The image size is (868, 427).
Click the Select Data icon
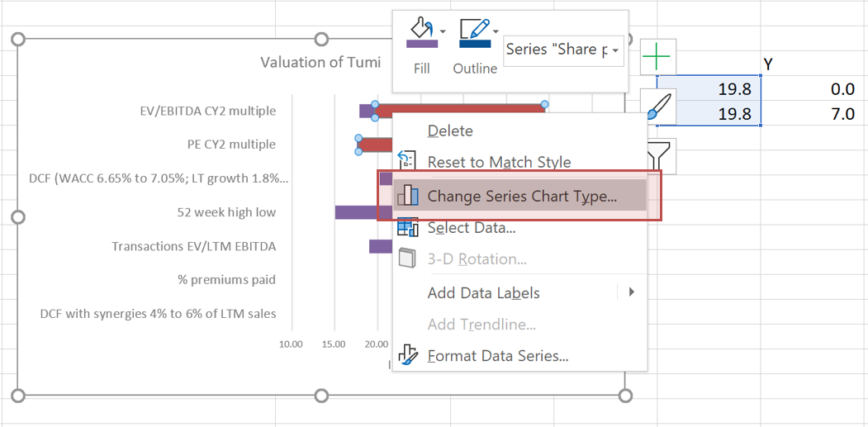[x=409, y=227]
